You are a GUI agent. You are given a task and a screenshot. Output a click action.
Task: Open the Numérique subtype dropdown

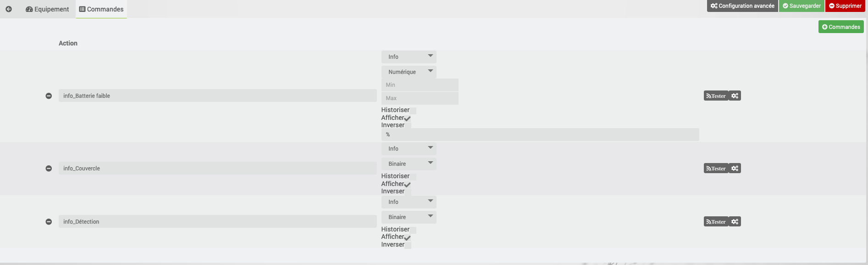(409, 72)
